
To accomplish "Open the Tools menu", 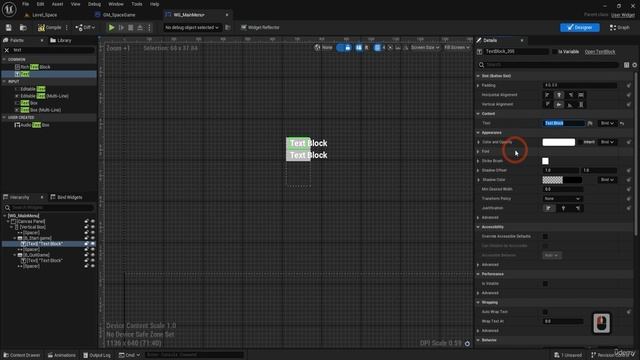I will pos(137,4).
